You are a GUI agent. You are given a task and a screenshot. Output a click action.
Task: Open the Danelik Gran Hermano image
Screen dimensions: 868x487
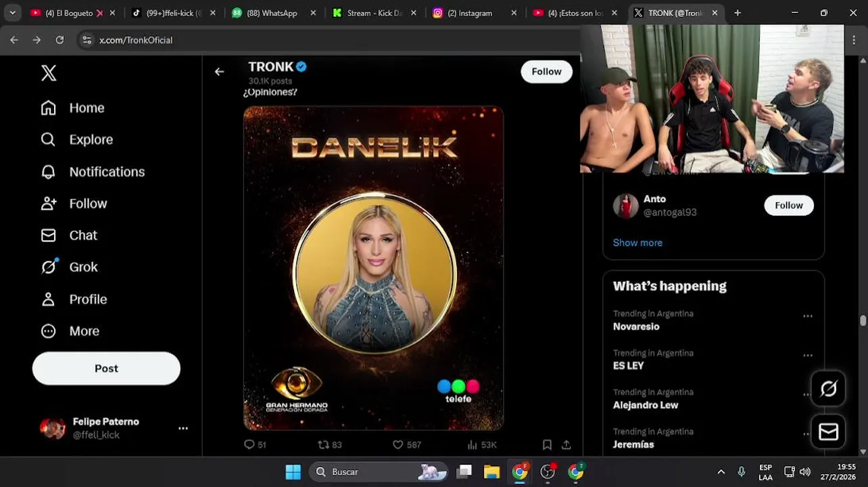(x=373, y=268)
